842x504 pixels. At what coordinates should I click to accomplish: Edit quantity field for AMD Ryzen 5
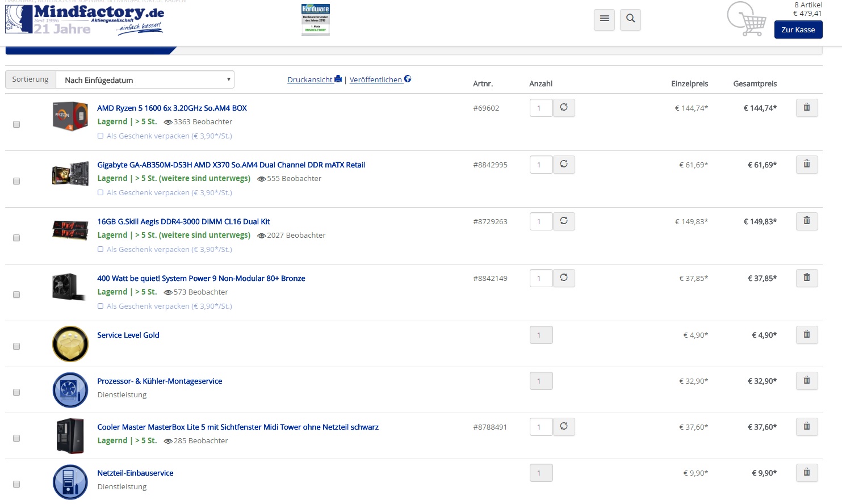click(x=541, y=108)
